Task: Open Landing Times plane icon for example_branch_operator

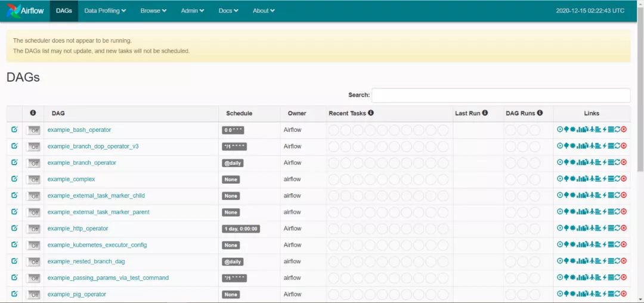Action: tap(592, 162)
